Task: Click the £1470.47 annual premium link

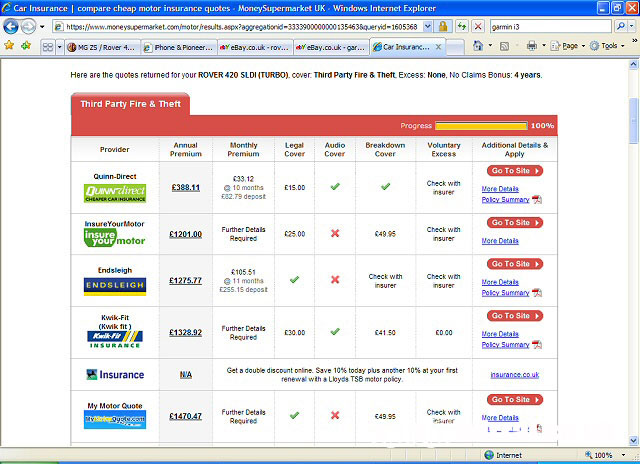Action: [186, 416]
